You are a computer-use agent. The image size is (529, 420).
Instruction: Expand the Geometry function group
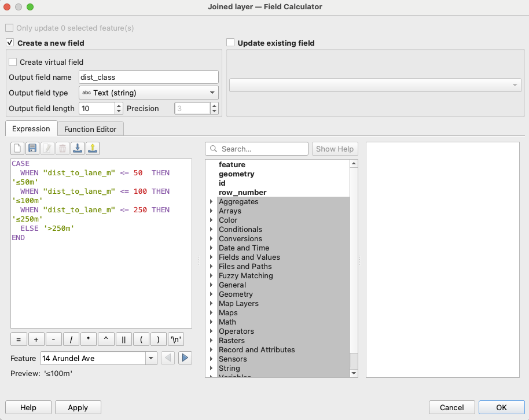(211, 294)
